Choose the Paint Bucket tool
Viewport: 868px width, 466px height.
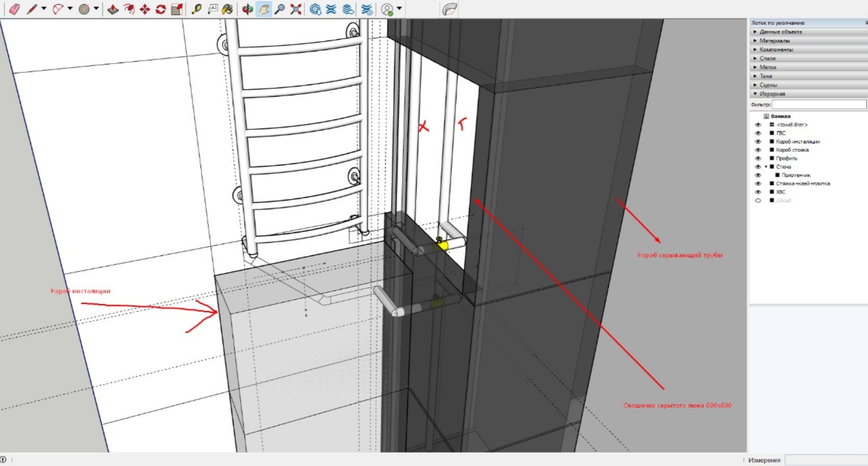(227, 9)
